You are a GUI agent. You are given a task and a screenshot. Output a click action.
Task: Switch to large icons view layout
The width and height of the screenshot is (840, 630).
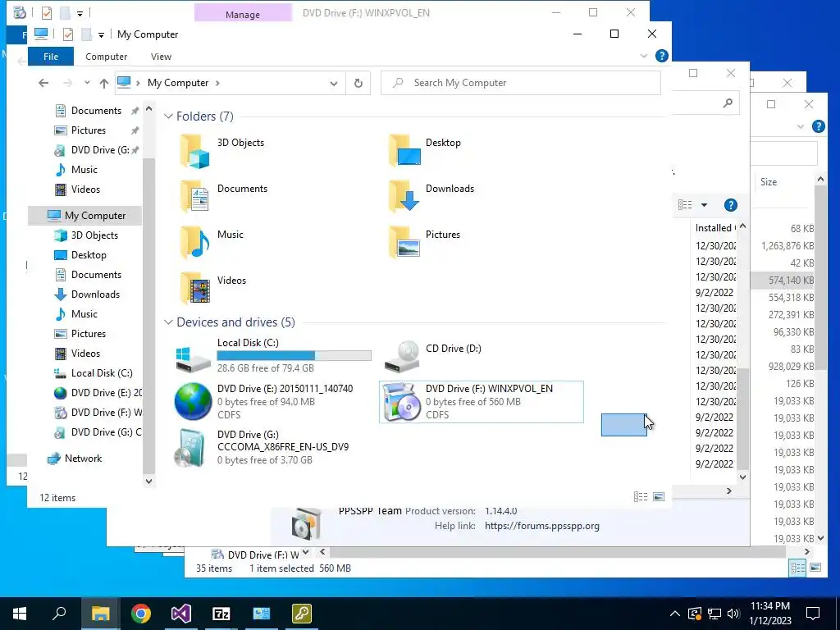click(659, 496)
